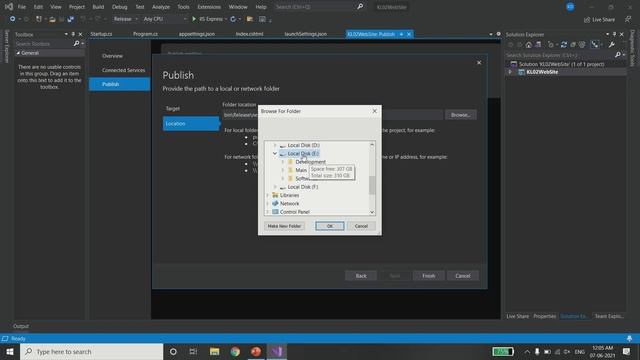Select the Target step in Publish dialog
The width and height of the screenshot is (640, 360).
pos(173,109)
